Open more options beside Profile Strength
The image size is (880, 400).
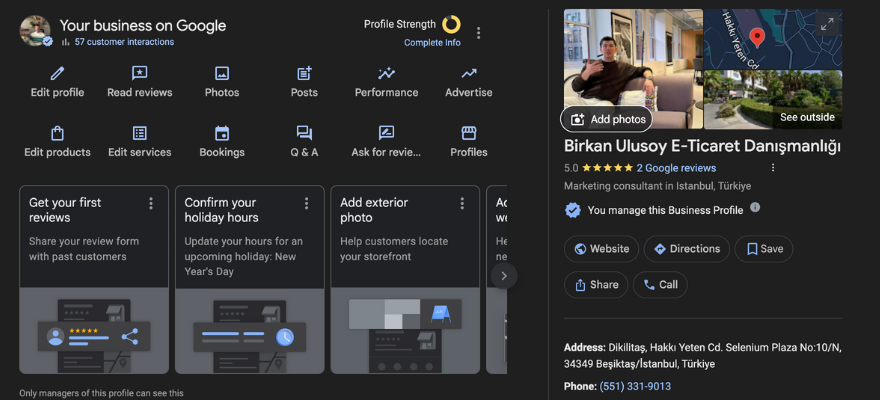pos(478,33)
